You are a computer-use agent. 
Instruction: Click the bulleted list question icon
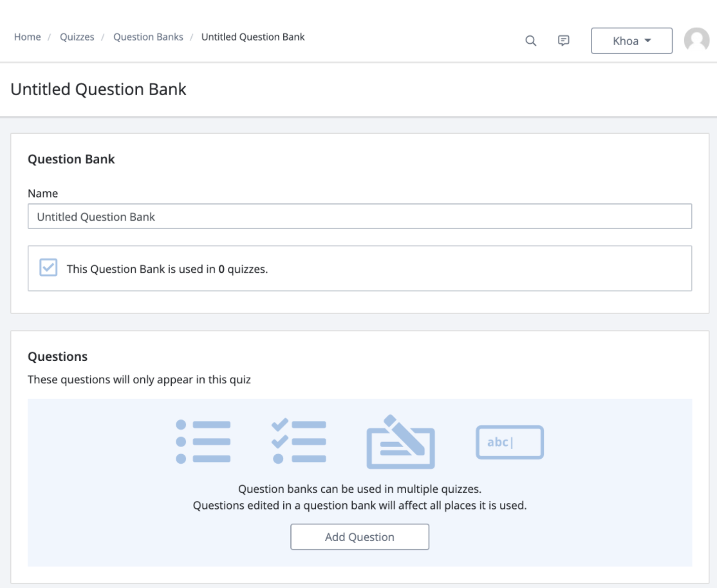pyautogui.click(x=203, y=441)
